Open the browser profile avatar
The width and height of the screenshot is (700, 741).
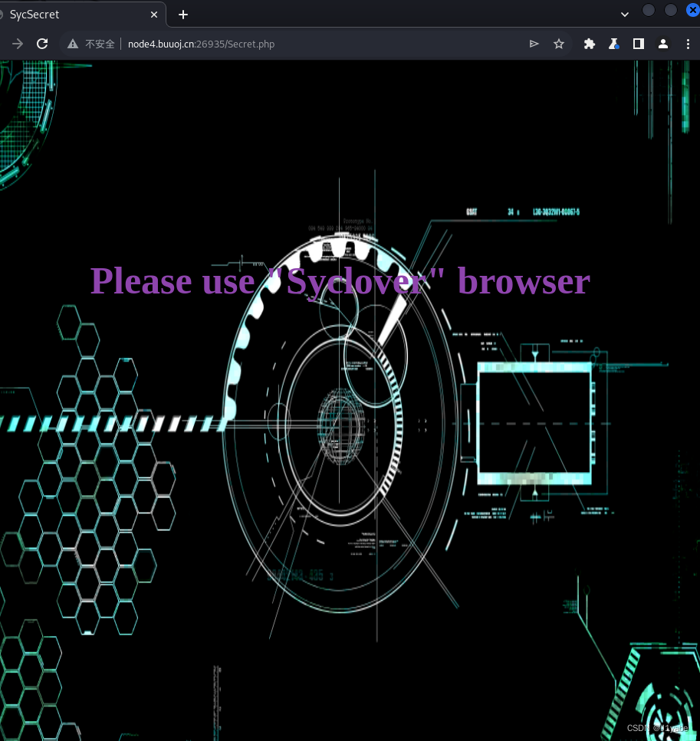pos(662,44)
